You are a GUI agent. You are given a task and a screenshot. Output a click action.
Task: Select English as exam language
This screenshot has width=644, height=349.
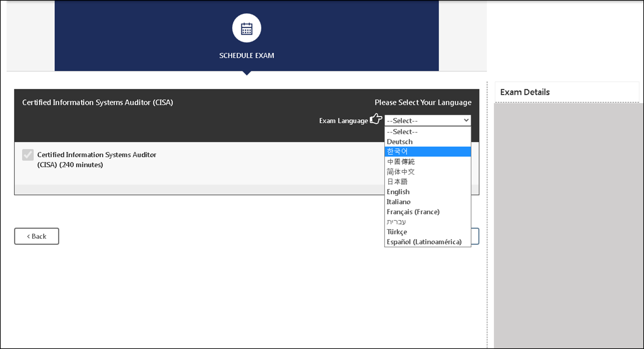(428, 192)
